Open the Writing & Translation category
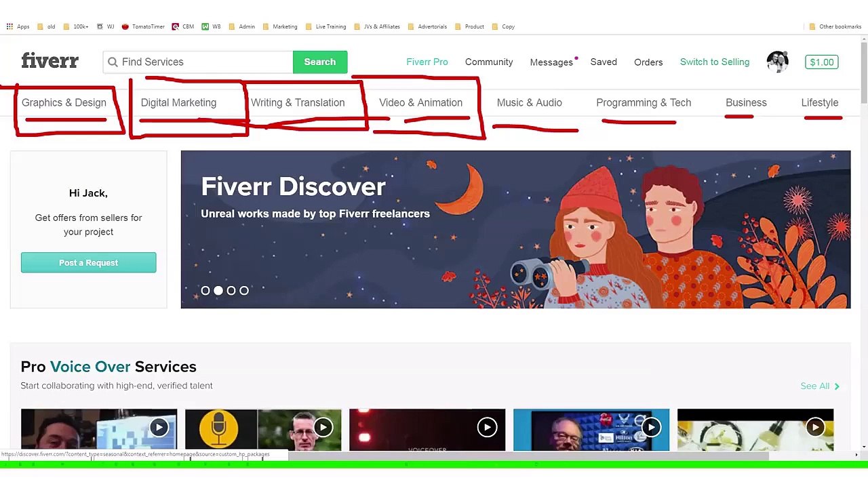 298,102
